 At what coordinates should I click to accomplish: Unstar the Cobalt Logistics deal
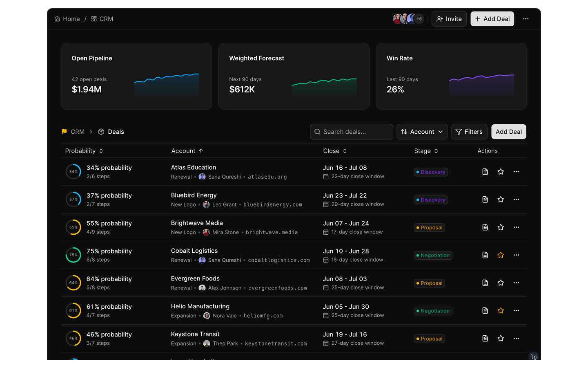point(501,255)
